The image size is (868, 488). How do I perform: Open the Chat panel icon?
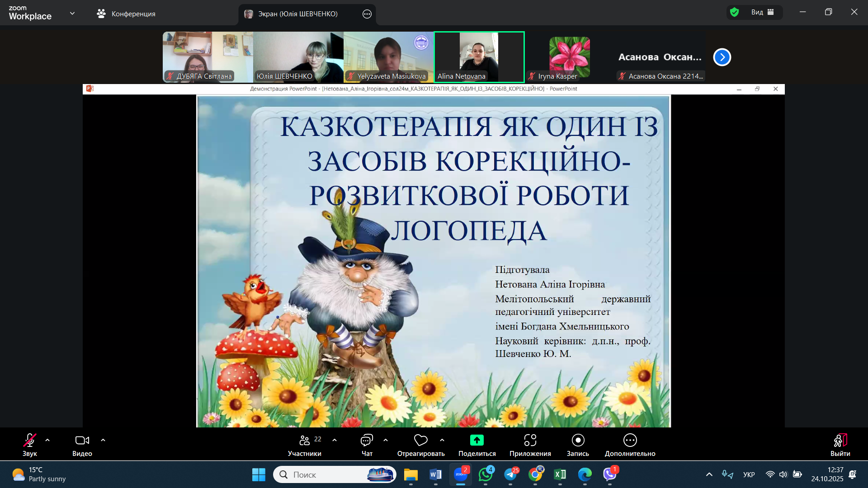[x=367, y=440]
